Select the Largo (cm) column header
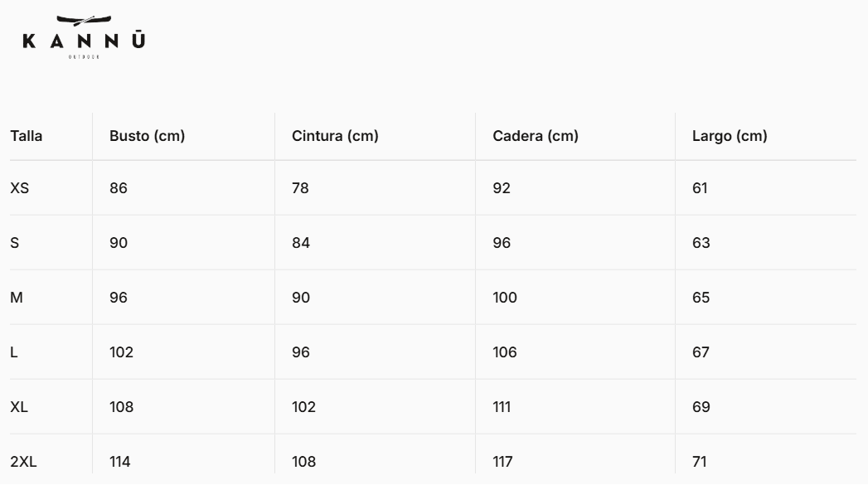Image resolution: width=868 pixels, height=485 pixels. click(x=730, y=136)
